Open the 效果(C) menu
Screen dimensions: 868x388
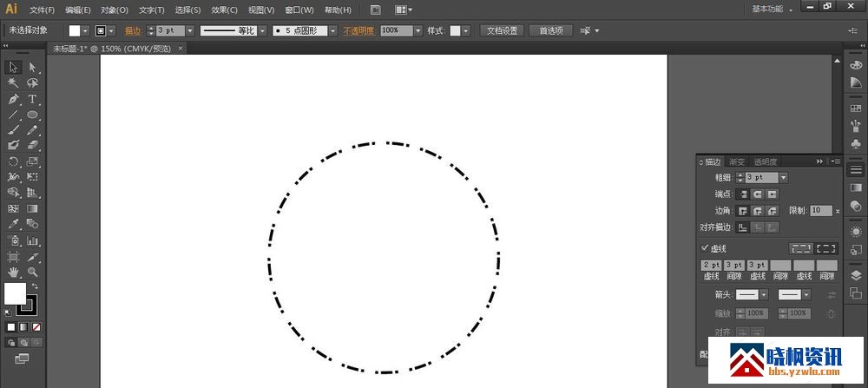[224, 10]
